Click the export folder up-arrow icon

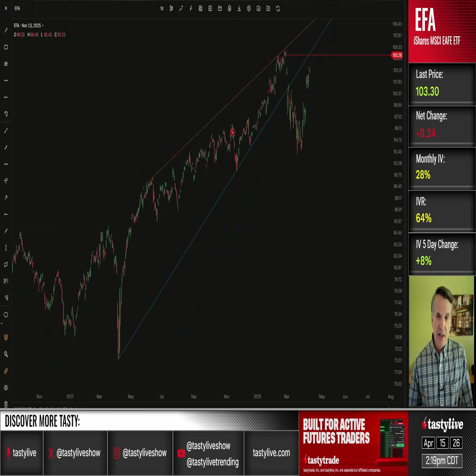point(268,9)
